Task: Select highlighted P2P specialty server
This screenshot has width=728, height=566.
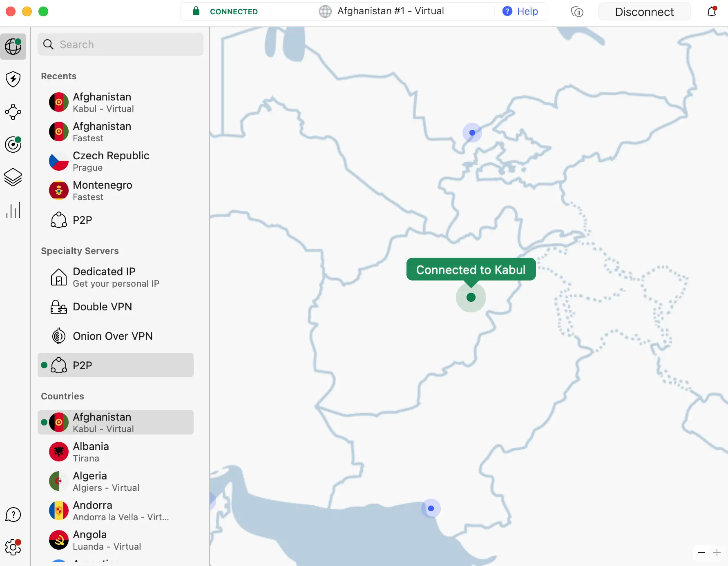Action: pos(116,365)
